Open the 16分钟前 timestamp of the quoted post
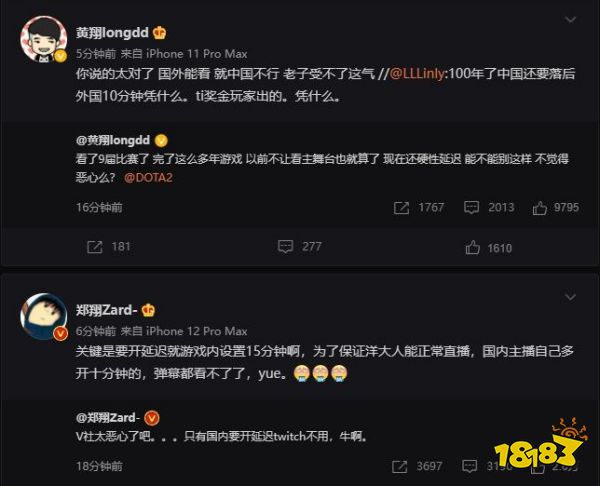 click(99, 207)
